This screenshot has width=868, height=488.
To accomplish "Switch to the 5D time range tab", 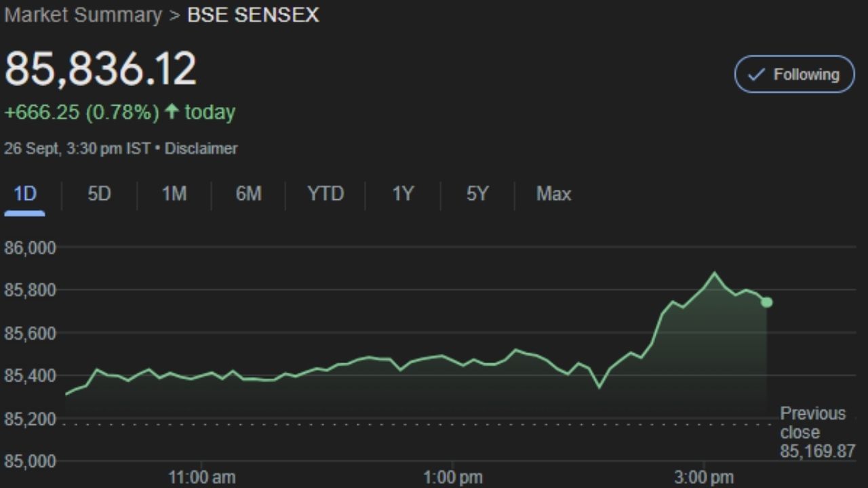I will point(99,195).
